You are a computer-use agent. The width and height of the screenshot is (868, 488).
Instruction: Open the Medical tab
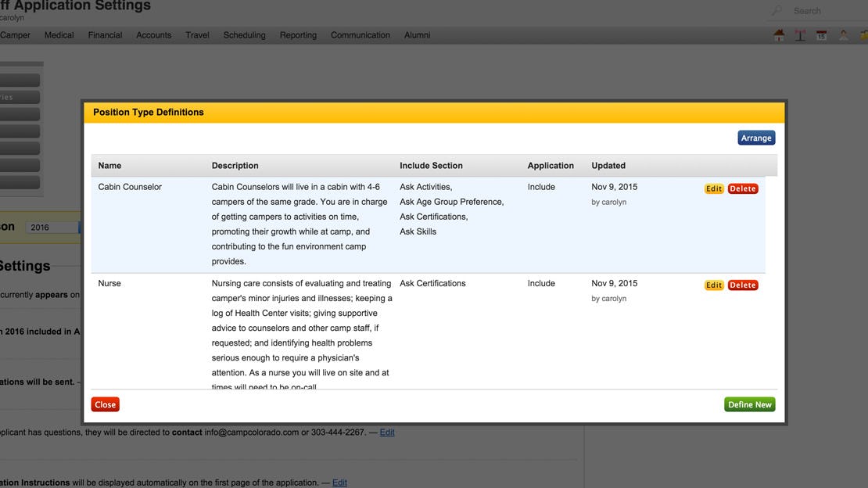(x=59, y=34)
